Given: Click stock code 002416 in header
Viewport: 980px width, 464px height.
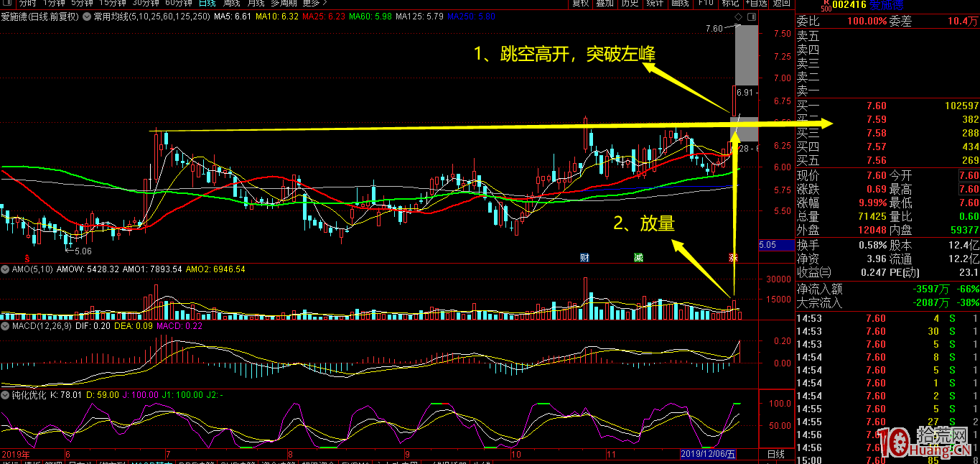Looking at the screenshot, I should click(x=850, y=4).
